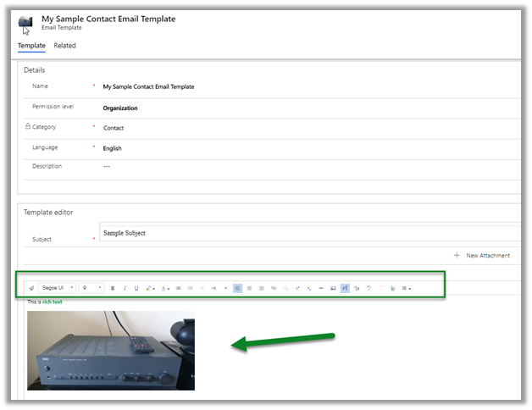Click the Sample Subject input field
This screenshot has width=532, height=410.
310,232
